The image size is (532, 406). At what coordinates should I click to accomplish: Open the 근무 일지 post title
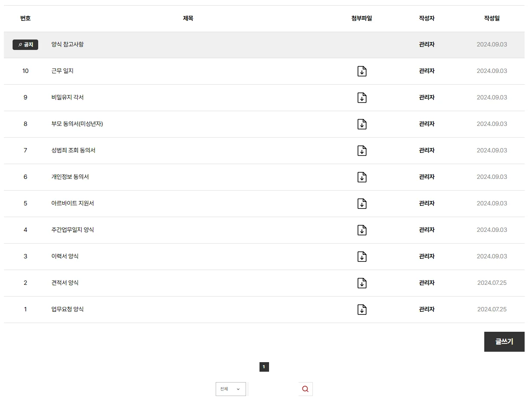pos(62,71)
